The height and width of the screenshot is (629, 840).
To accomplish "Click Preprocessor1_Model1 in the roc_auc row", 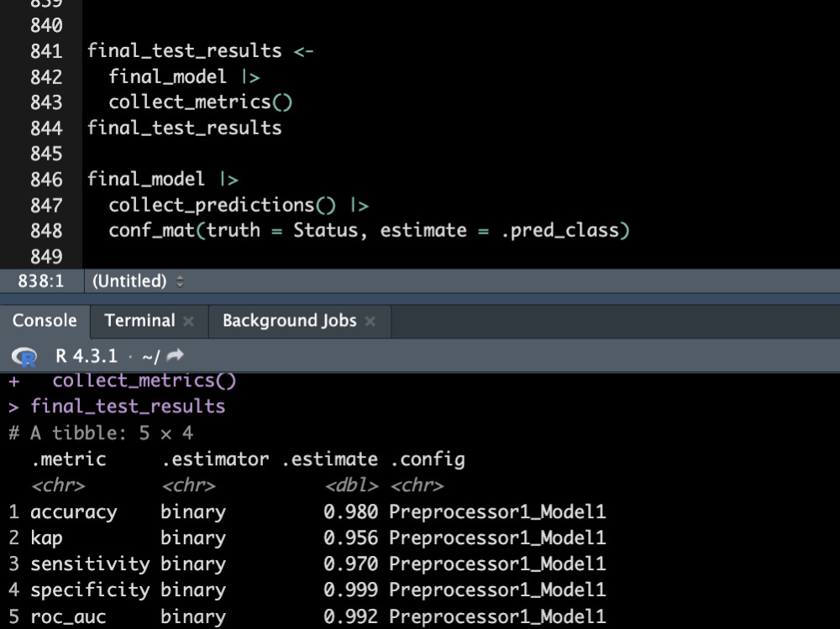I will 497,616.
